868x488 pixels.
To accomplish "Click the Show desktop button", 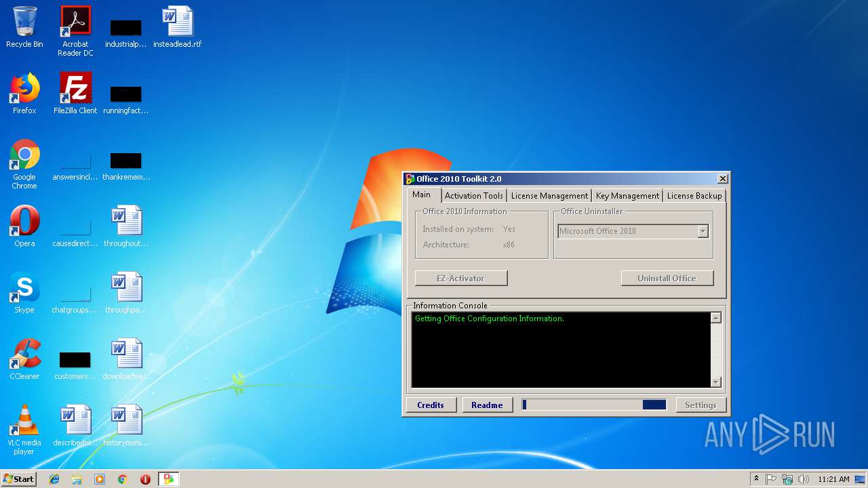I will (x=860, y=479).
